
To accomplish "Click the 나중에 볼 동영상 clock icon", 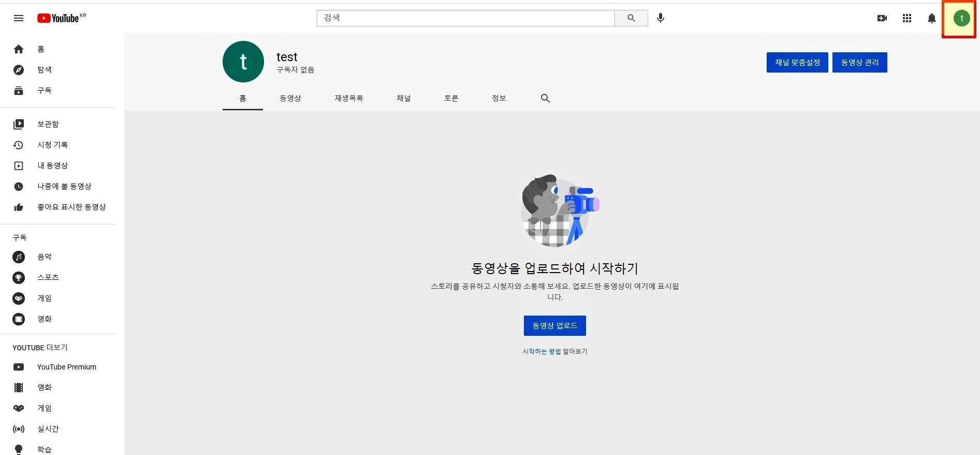I will point(19,187).
